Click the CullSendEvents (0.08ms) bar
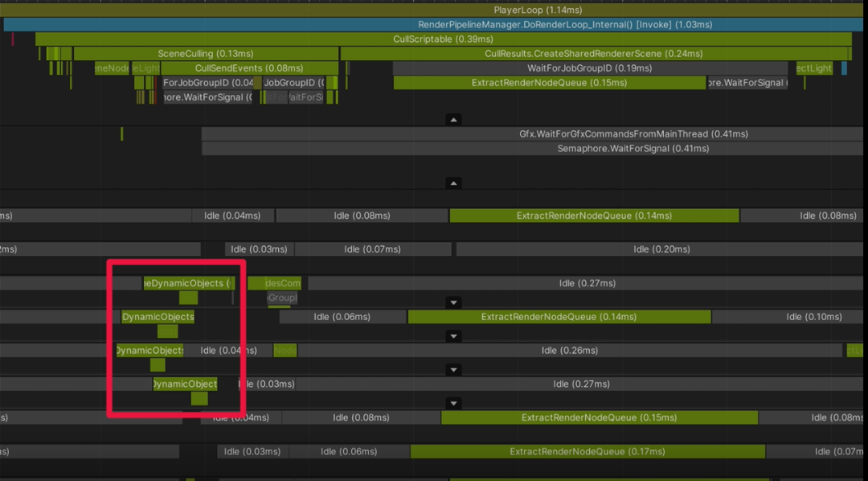This screenshot has height=481, width=868. pyautogui.click(x=249, y=68)
